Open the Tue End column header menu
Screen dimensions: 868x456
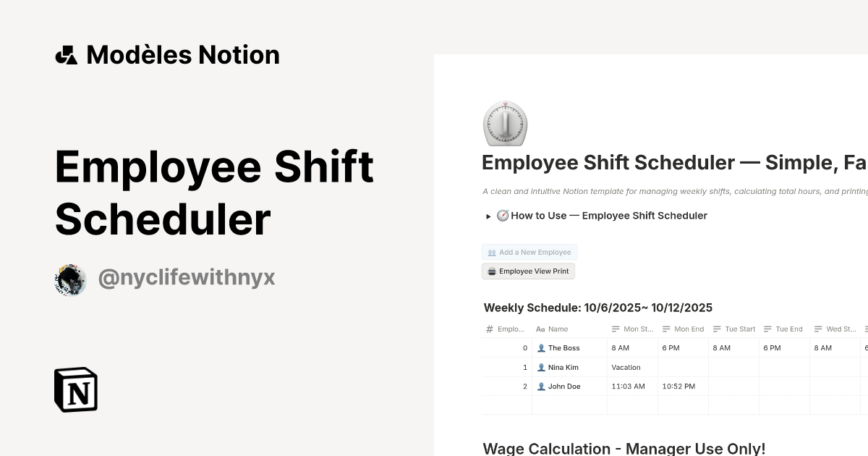(789, 329)
